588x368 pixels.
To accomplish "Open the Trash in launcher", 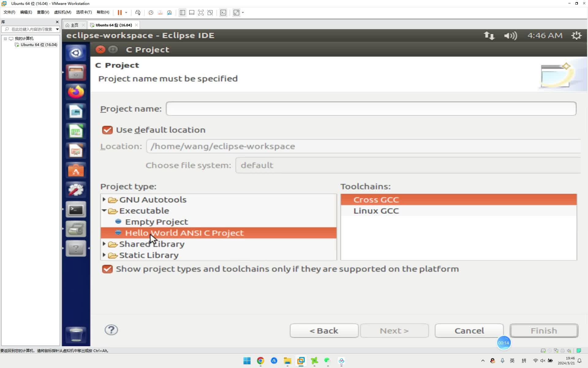I will pos(76,334).
